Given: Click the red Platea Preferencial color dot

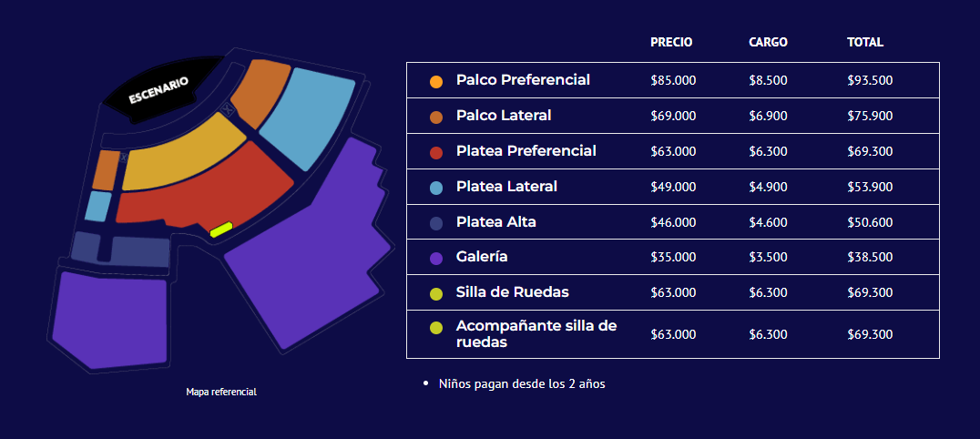Looking at the screenshot, I should point(436,151).
